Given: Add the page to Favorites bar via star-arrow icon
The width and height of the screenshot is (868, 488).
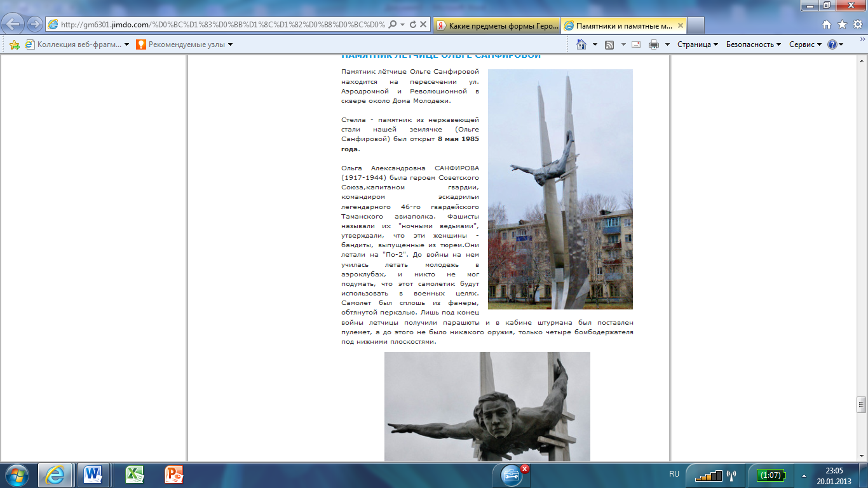Looking at the screenshot, I should pyautogui.click(x=14, y=44).
